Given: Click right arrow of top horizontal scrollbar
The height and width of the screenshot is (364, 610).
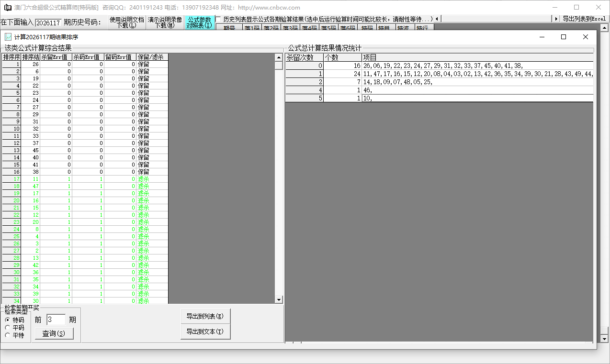Looking at the screenshot, I should [x=556, y=19].
